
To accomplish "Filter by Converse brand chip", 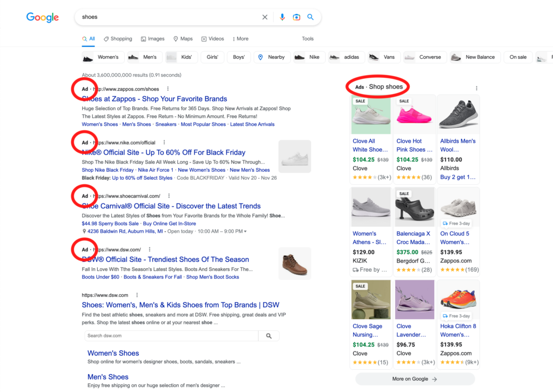I will (424, 57).
